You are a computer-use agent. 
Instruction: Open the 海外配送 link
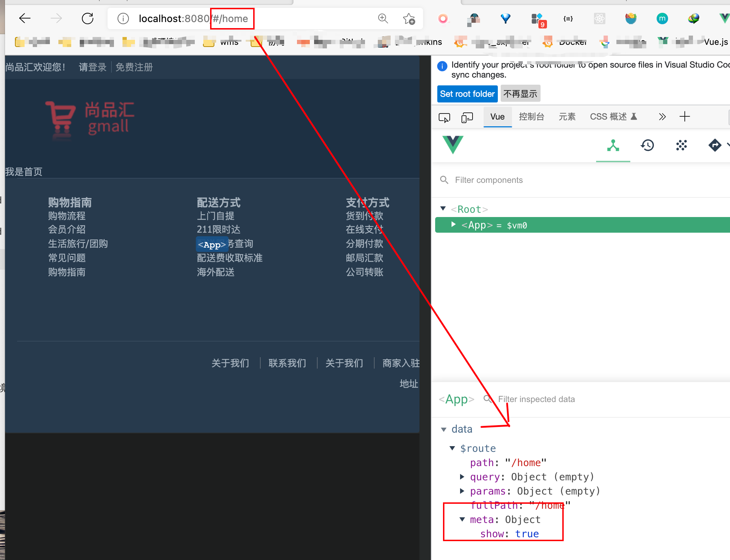(216, 272)
